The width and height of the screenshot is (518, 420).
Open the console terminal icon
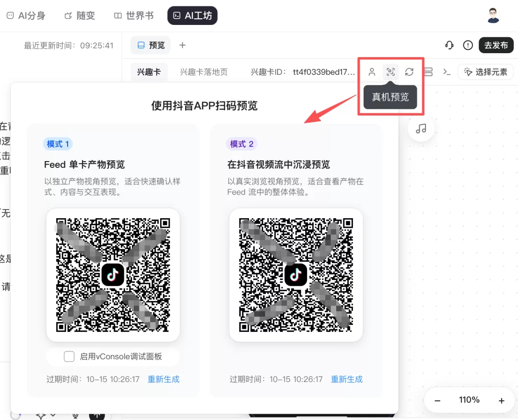coord(447,72)
